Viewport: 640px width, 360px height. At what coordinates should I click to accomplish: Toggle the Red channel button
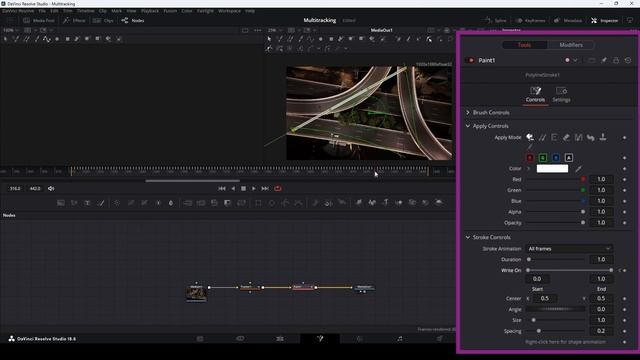(530, 158)
